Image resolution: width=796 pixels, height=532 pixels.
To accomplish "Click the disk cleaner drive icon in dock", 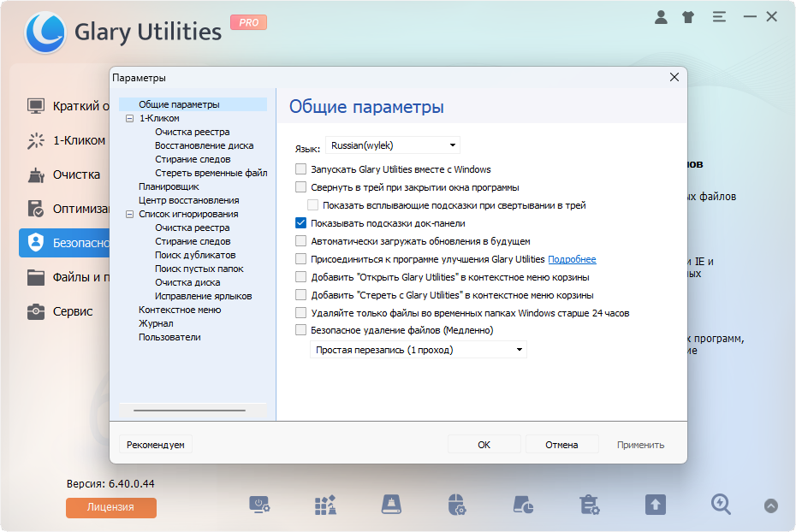I will point(390,505).
